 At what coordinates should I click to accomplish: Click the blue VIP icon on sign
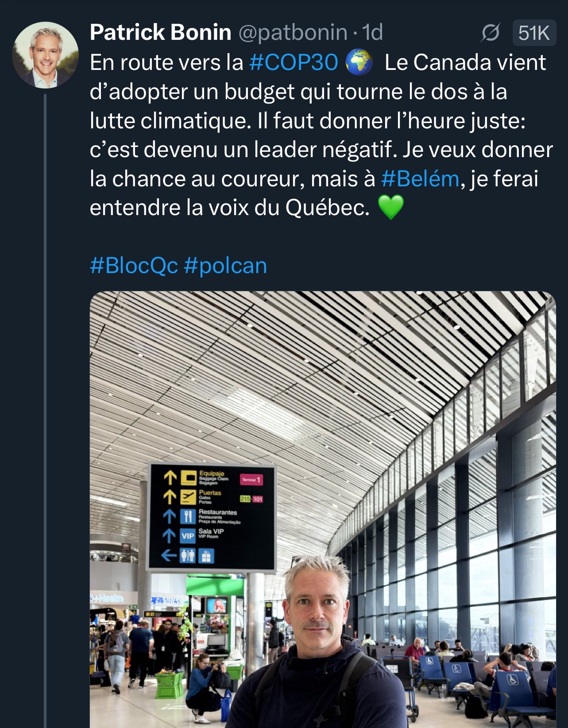click(x=188, y=535)
